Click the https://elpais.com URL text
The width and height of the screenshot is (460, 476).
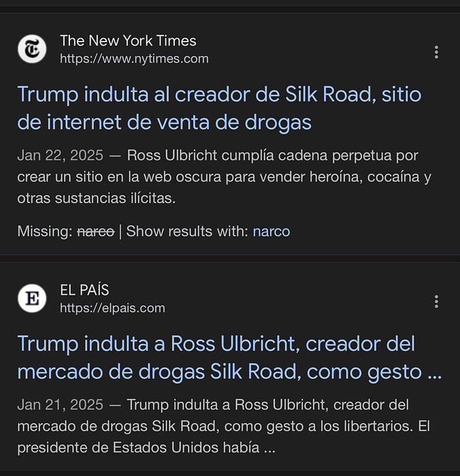coord(112,308)
